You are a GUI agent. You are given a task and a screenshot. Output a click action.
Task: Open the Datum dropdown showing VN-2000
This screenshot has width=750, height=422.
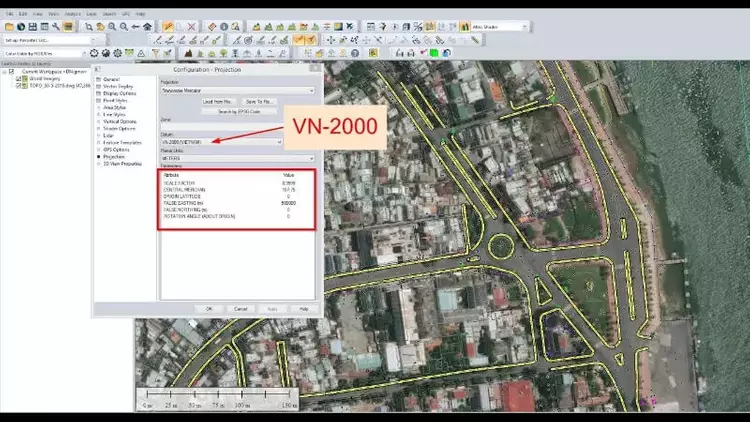point(279,142)
